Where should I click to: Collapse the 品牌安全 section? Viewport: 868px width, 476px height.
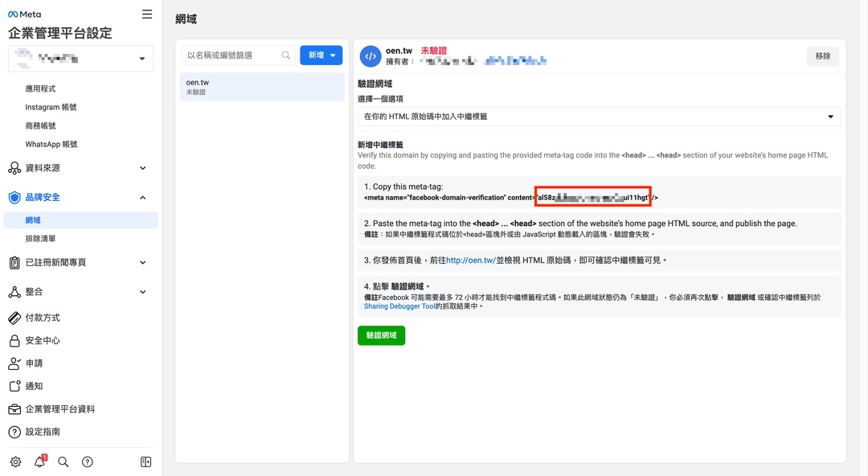(x=143, y=197)
